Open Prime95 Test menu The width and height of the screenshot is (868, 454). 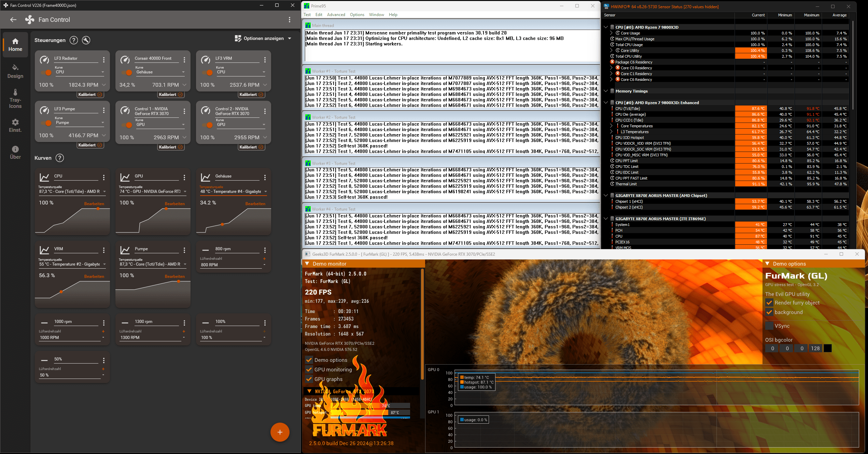click(x=307, y=15)
